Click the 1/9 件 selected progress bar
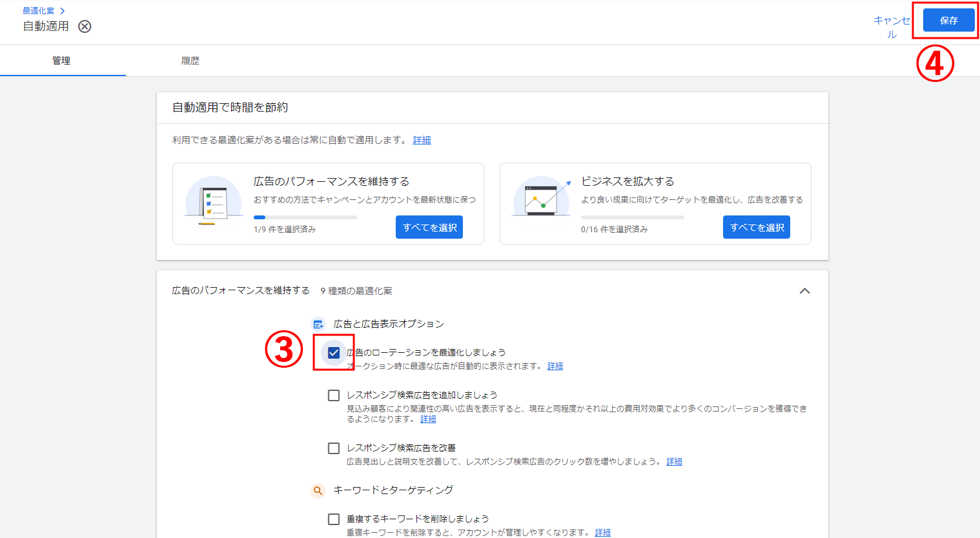The height and width of the screenshot is (538, 980). [305, 217]
